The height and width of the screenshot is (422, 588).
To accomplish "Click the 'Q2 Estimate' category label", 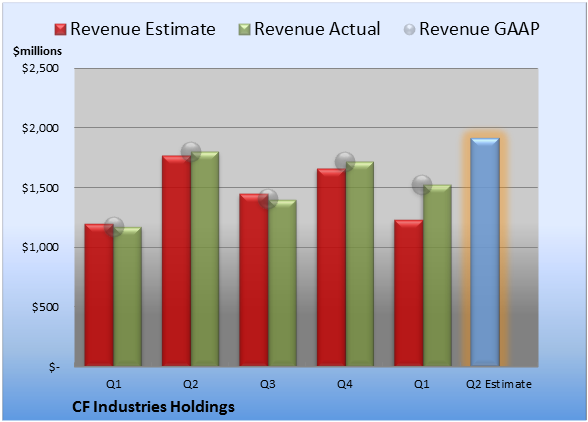I will [499, 384].
